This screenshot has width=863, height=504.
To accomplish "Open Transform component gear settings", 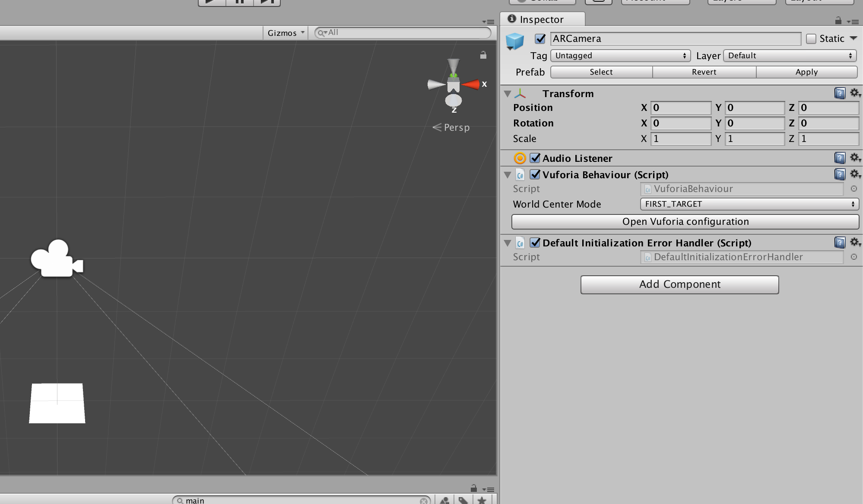I will click(855, 93).
